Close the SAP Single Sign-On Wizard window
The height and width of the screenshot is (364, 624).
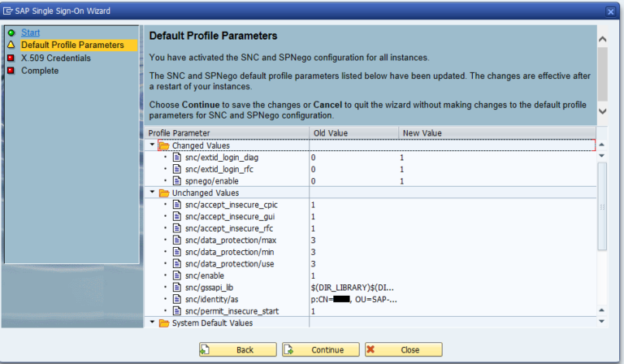coord(610,11)
